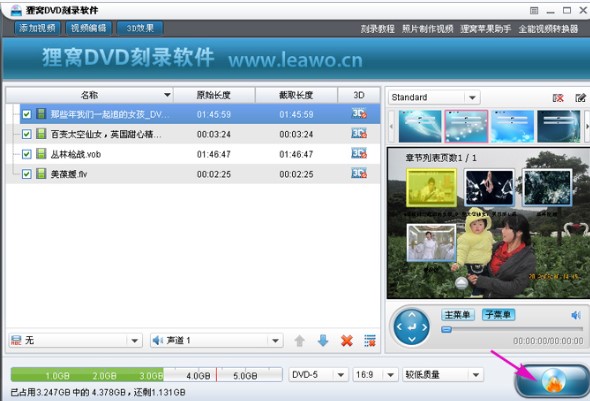This screenshot has height=401, width=590.
Task: Open the subtitle dropdown showing 无
Action: pyautogui.click(x=75, y=341)
